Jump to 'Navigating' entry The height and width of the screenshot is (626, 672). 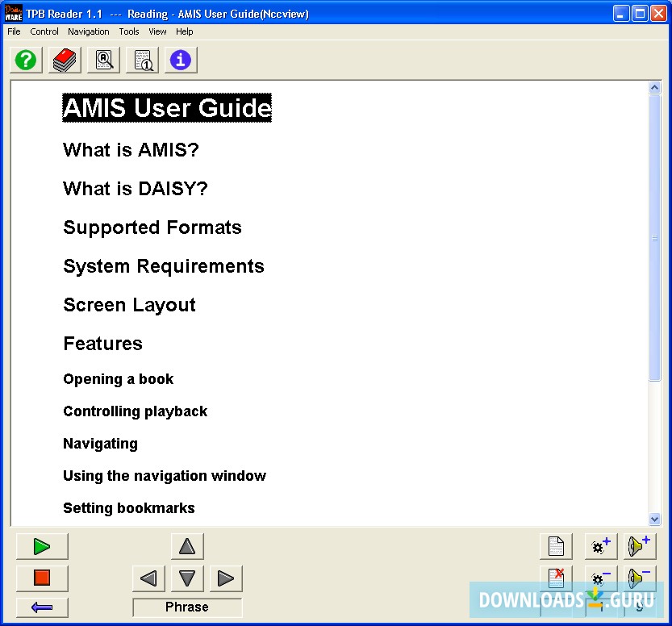point(100,444)
